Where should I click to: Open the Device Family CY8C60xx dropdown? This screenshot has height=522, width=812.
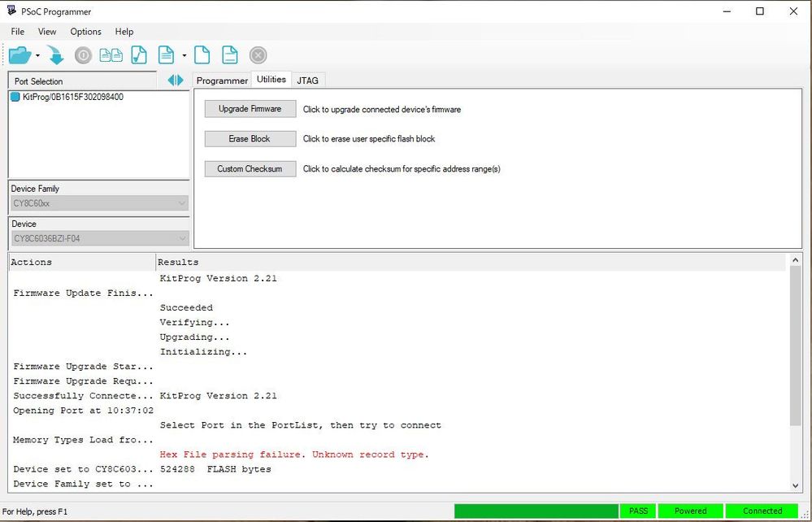click(x=99, y=203)
